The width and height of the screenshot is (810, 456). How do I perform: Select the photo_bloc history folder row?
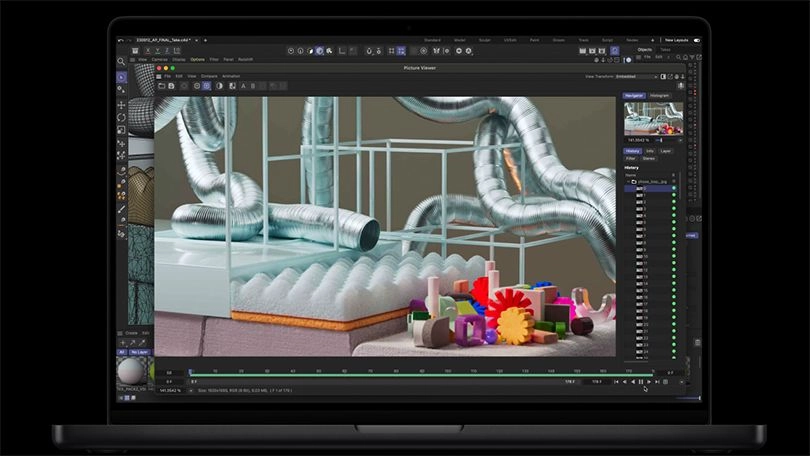point(651,182)
